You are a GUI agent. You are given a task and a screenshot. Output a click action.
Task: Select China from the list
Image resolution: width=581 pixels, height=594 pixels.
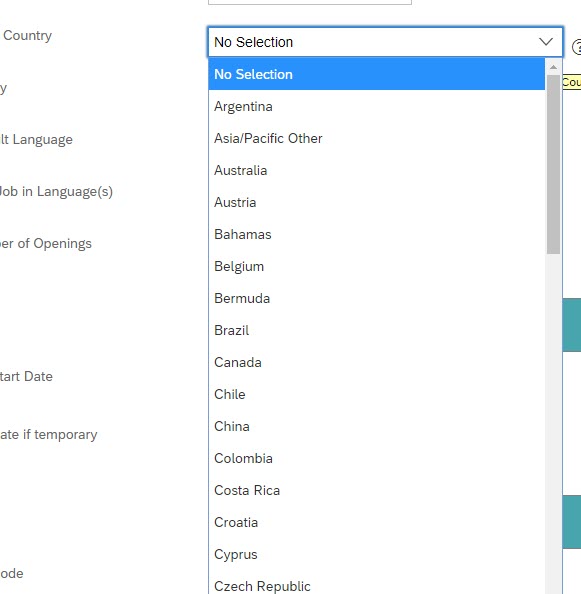376,427
